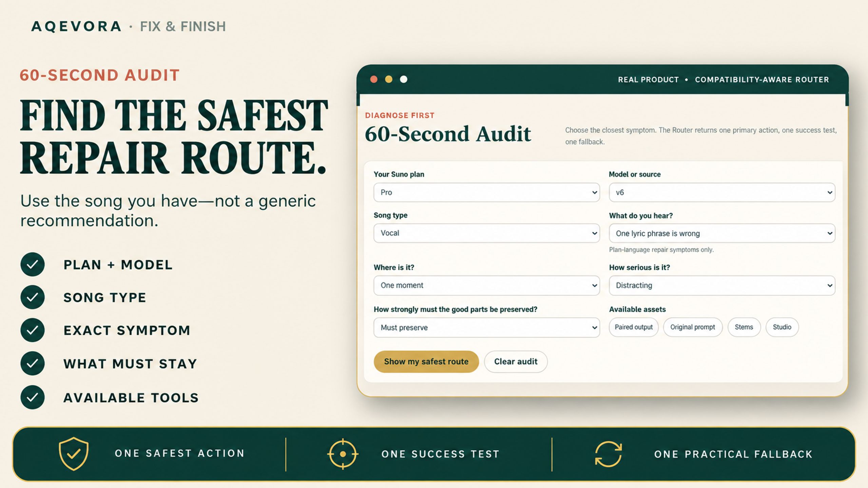This screenshot has width=868, height=488.
Task: Click the shield checkmark icon beside One Safest Action
Action: pyautogui.click(x=74, y=453)
